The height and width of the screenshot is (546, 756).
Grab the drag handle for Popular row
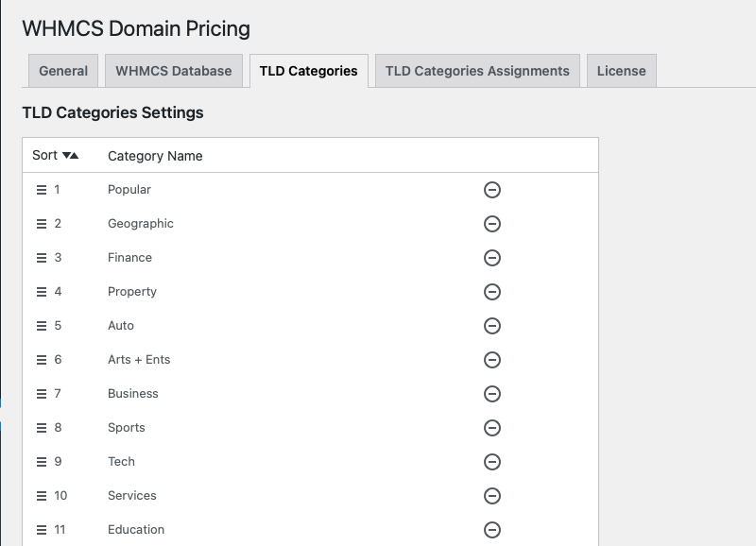click(x=42, y=190)
